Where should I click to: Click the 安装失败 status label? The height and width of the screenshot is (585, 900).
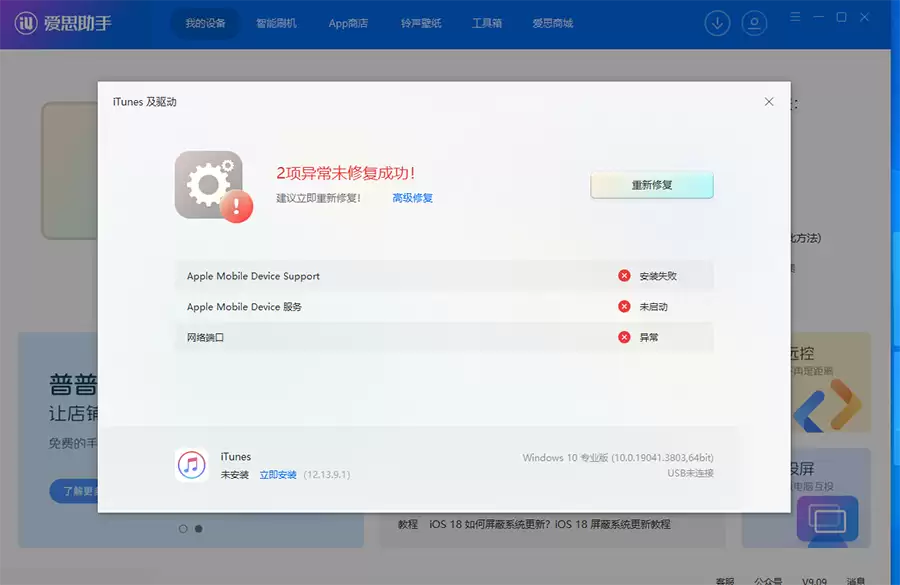point(658,276)
